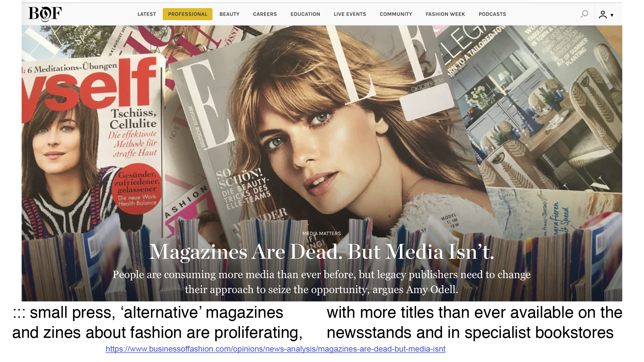Viewport: 644px width, 362px height.
Task: Open the Latest menu item
Action: [x=147, y=14]
